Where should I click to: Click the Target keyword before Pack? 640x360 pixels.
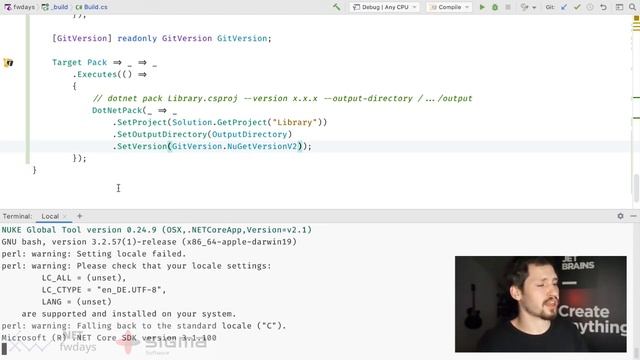point(67,62)
